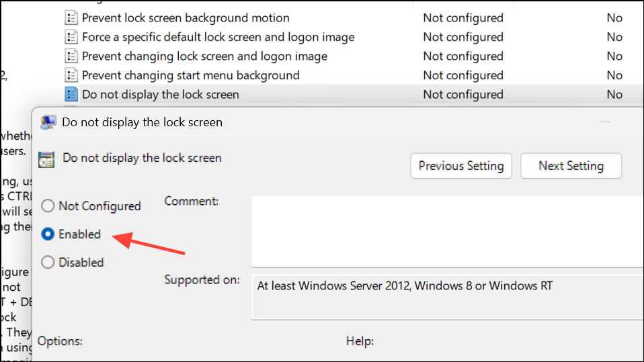This screenshot has width=644, height=362.
Task: Click the policy icon beside Prevent lock screen background motion
Action: pos(71,17)
